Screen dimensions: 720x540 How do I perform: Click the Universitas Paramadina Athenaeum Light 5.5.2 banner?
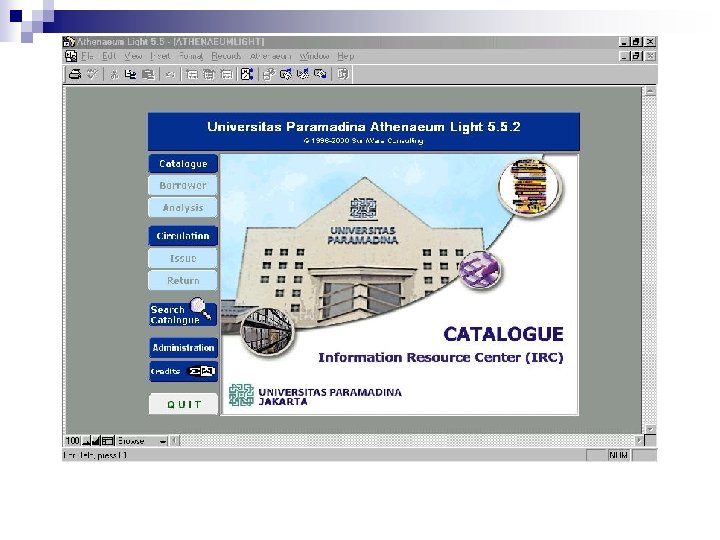pos(364,132)
